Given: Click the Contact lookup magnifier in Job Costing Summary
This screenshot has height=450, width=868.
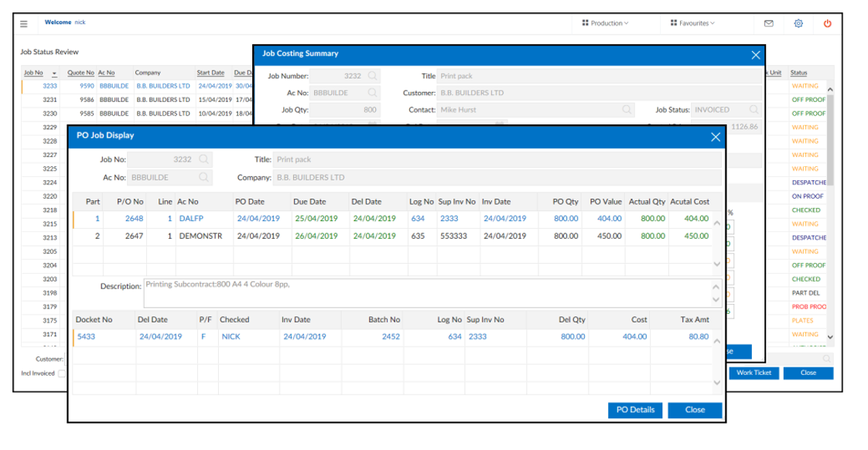Looking at the screenshot, I should coord(627,109).
